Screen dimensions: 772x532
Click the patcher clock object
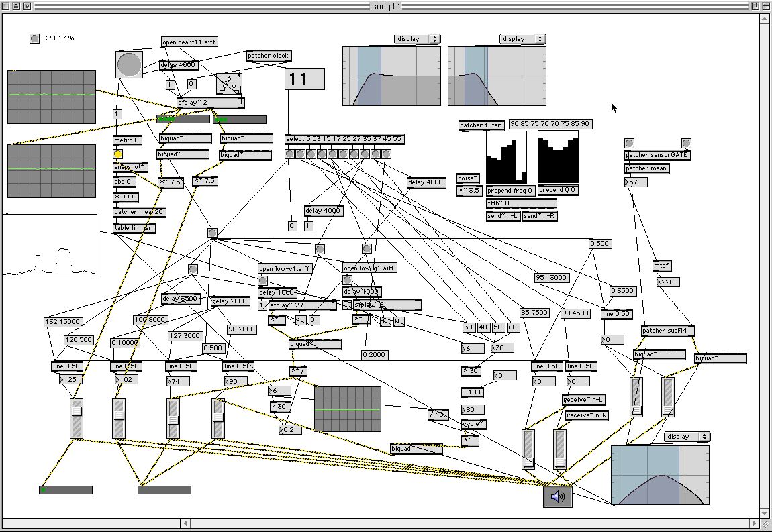point(269,56)
